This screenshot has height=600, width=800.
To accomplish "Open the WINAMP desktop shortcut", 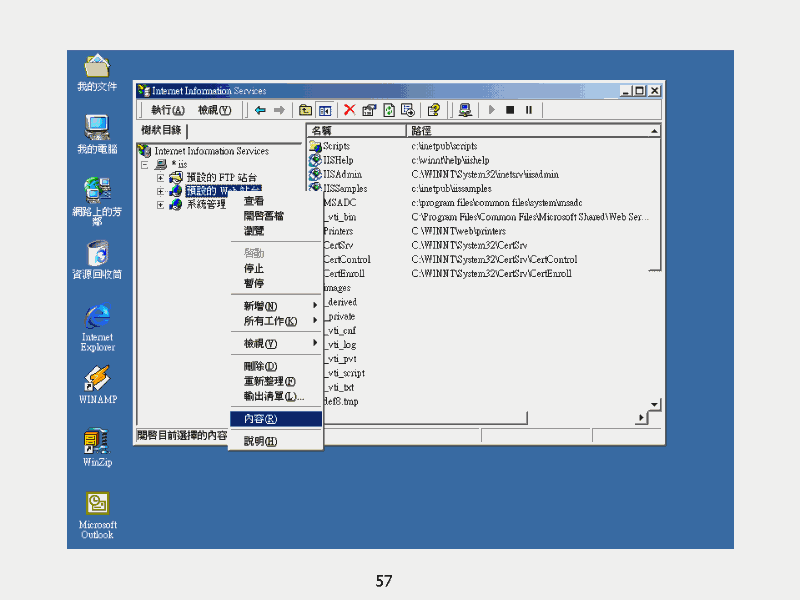I will coord(97,379).
